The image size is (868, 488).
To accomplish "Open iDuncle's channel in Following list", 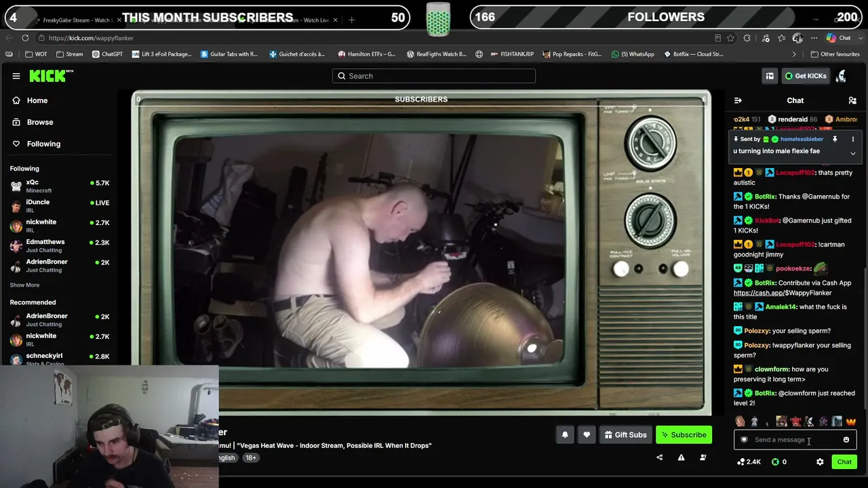I will 60,205.
